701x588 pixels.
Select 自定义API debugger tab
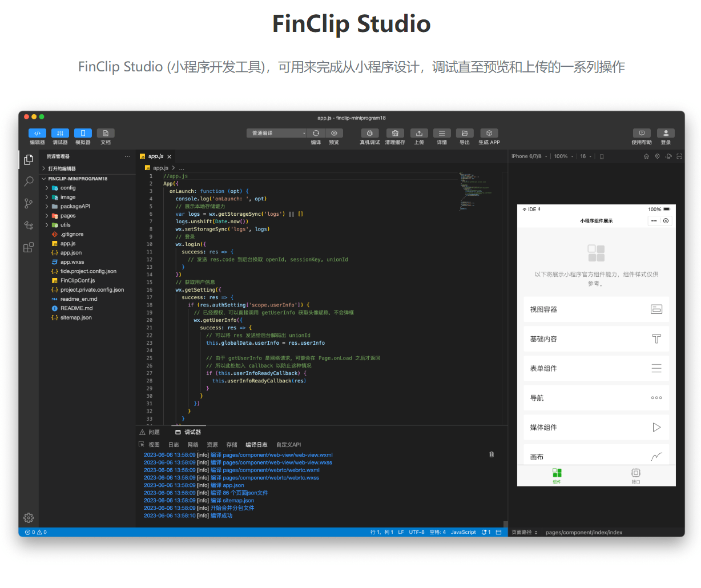(x=288, y=445)
